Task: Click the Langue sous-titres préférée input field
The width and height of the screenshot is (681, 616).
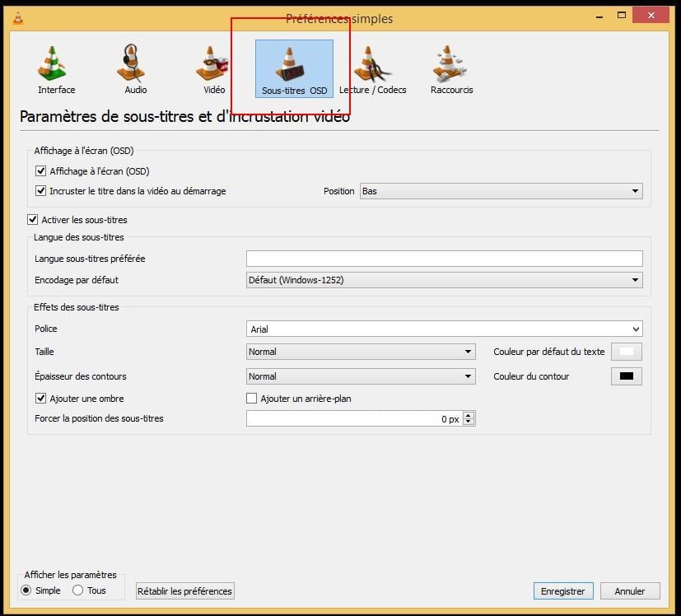Action: [445, 259]
